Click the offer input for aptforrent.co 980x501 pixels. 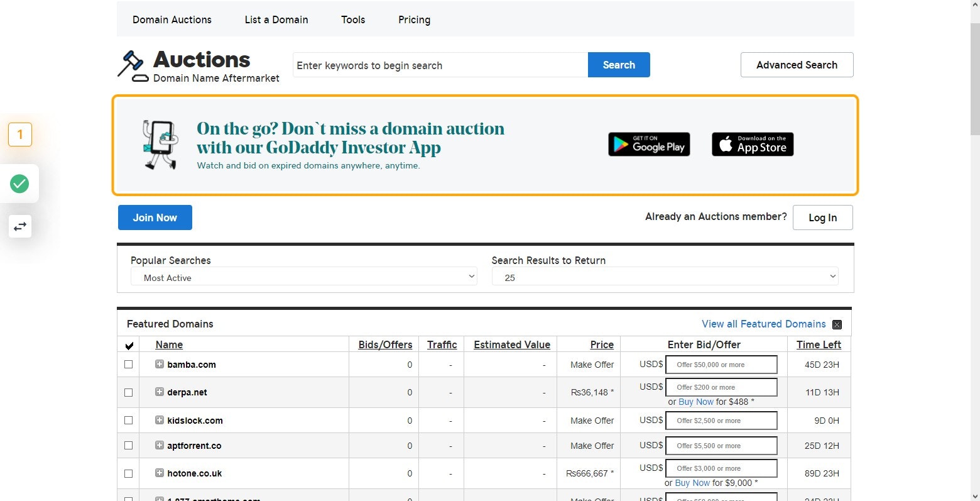click(x=721, y=446)
